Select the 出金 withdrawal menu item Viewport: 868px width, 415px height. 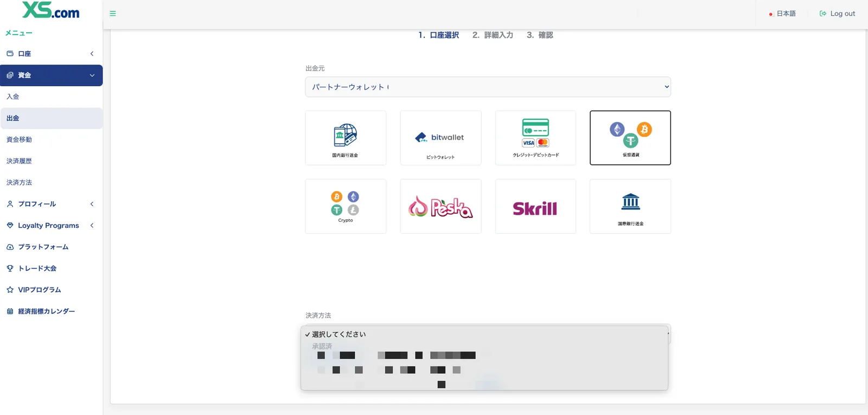click(x=51, y=118)
